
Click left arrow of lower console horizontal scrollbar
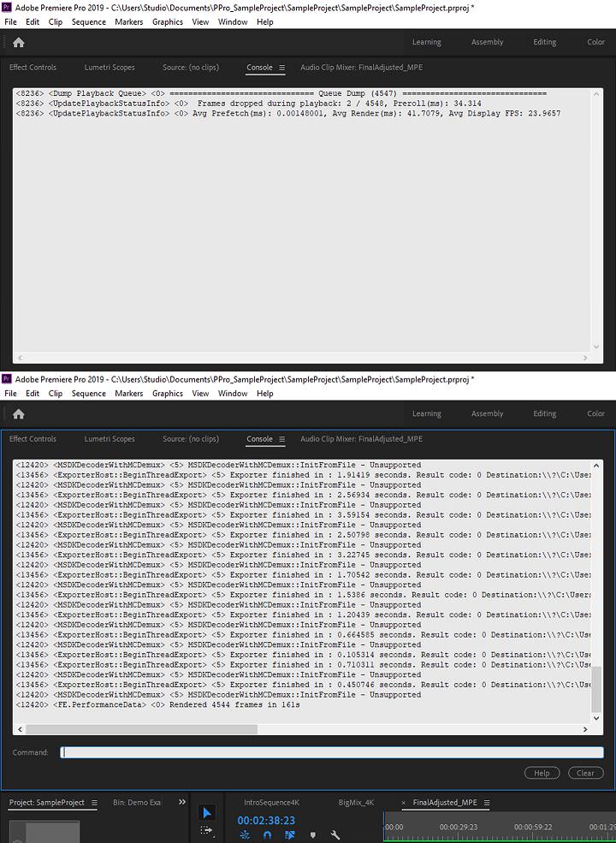point(21,729)
